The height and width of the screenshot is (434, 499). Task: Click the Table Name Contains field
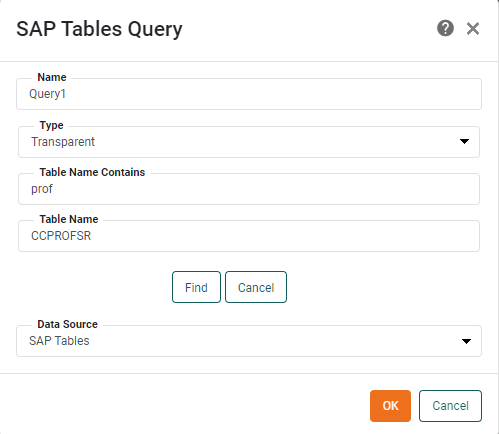249,189
